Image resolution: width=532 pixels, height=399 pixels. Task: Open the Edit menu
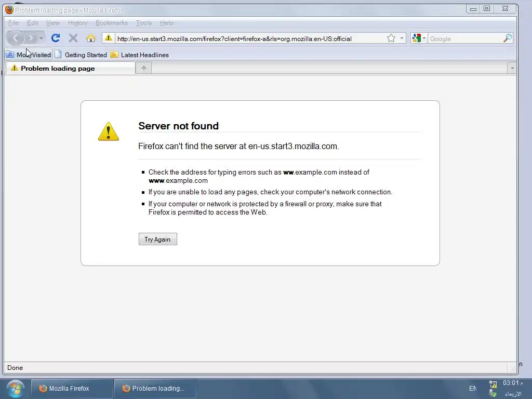click(x=33, y=23)
